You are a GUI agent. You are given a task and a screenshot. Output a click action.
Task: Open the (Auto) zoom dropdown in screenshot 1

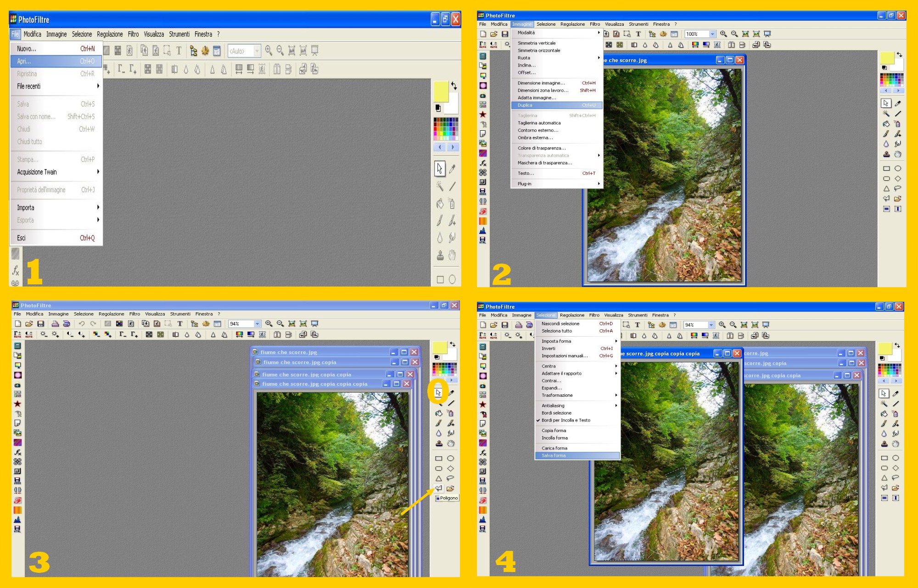257,51
